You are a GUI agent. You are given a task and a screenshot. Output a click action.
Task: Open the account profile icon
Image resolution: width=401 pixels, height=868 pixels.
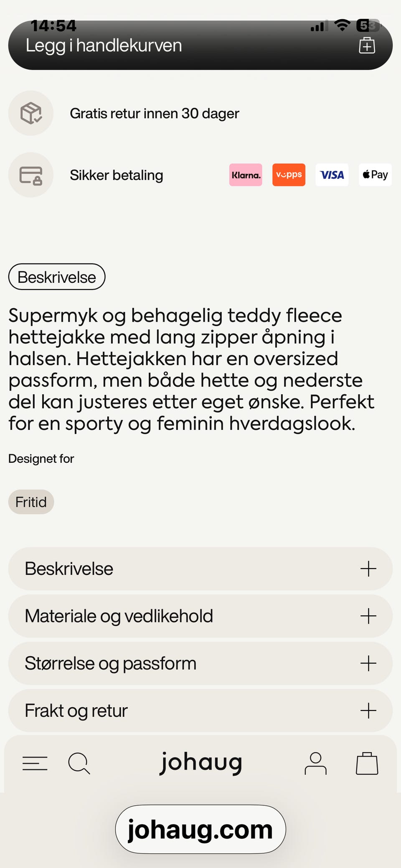point(316,763)
